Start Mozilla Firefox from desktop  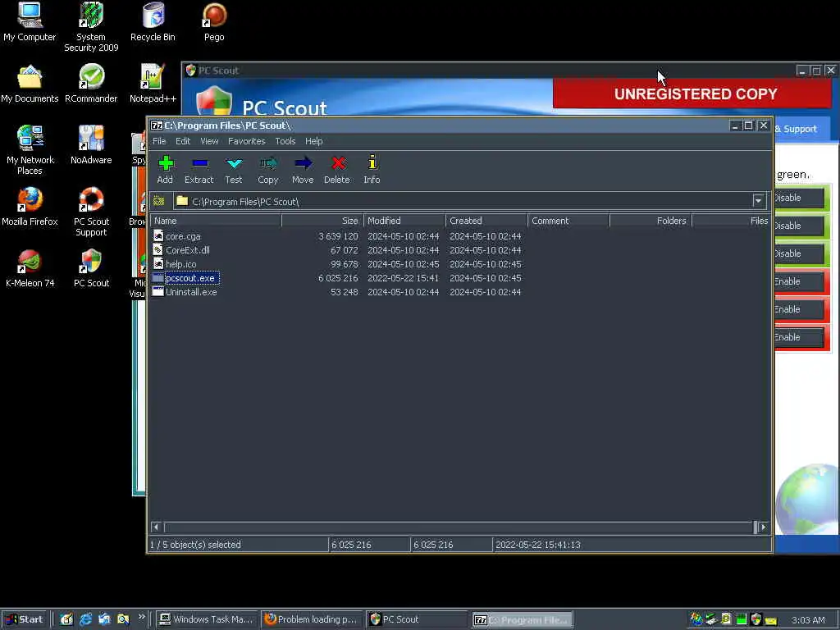click(30, 206)
